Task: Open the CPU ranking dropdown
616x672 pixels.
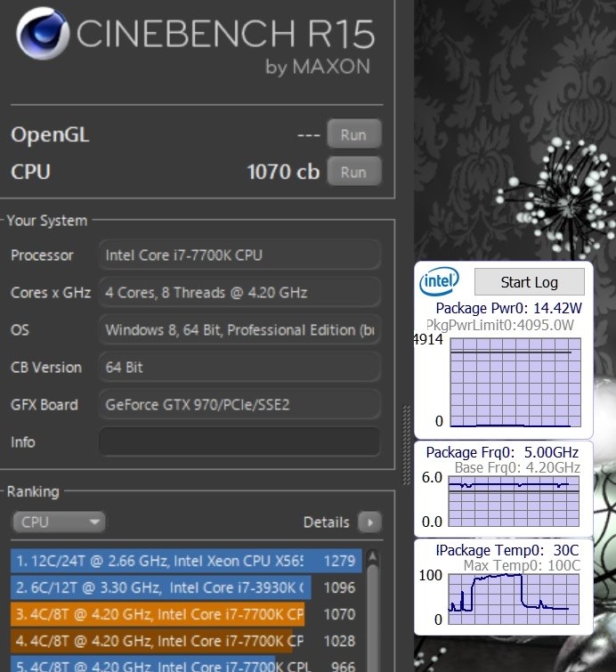Action: point(59,522)
